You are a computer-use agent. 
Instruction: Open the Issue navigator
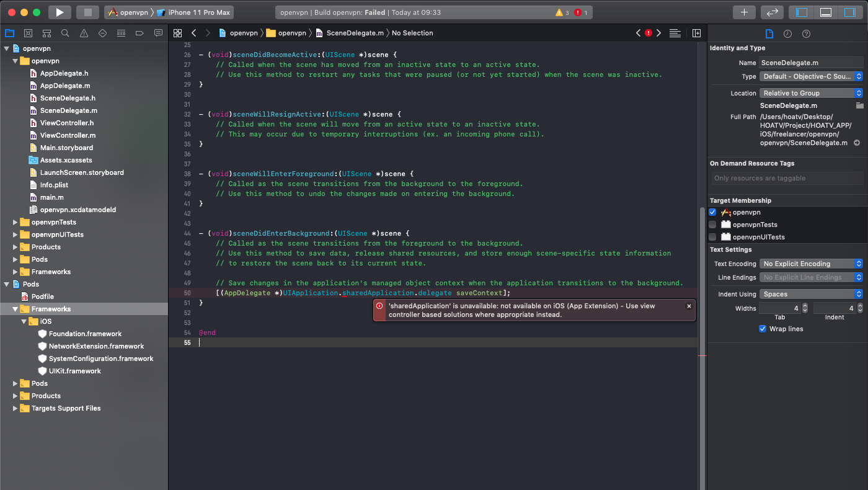tap(84, 33)
